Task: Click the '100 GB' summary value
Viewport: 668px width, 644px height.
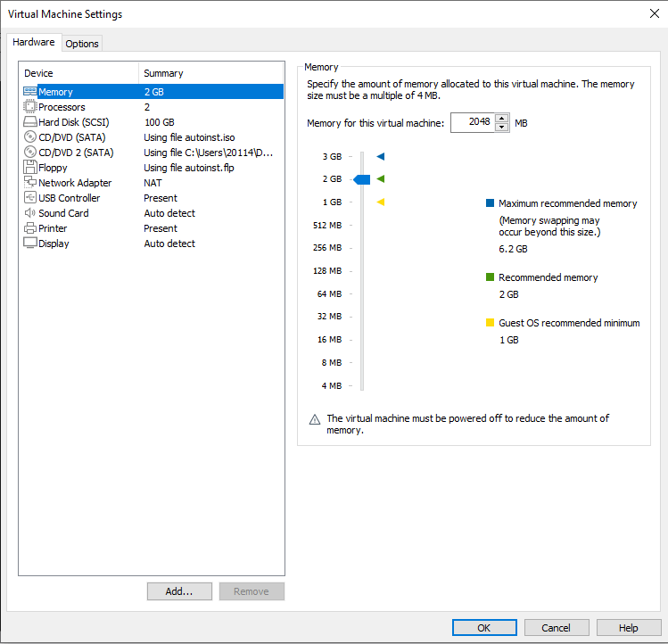Action: [160, 122]
